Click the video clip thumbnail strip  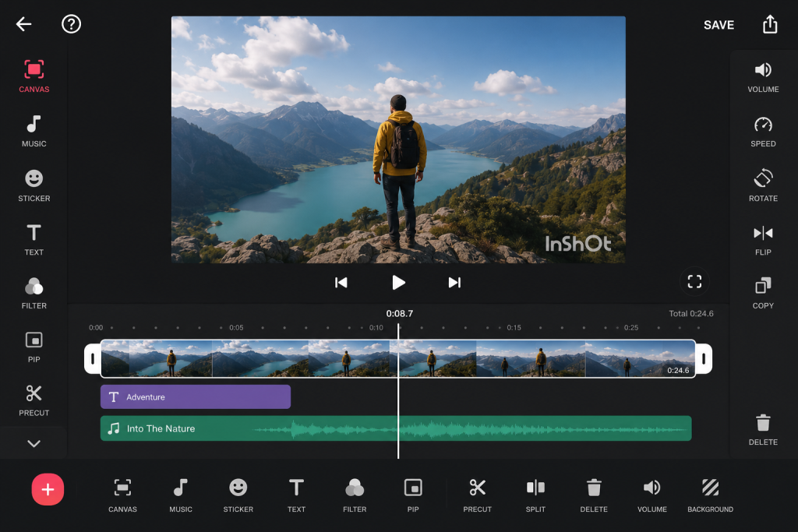[x=398, y=358]
